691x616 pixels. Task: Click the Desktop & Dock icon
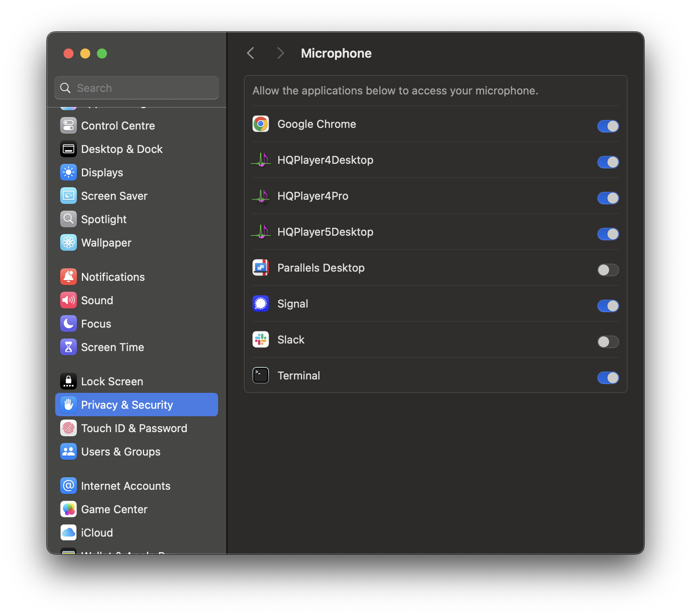pos(69,149)
